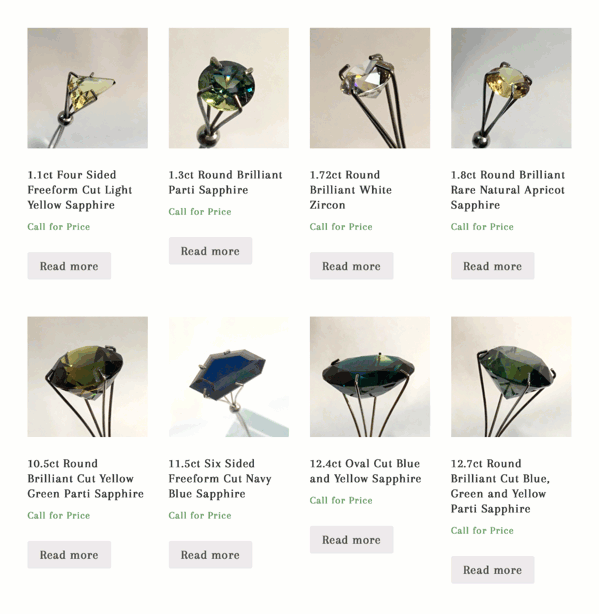Open the 12.4ct Oval Cut Blue and Yellow title
The width and height of the screenshot is (599, 614).
[x=365, y=471]
